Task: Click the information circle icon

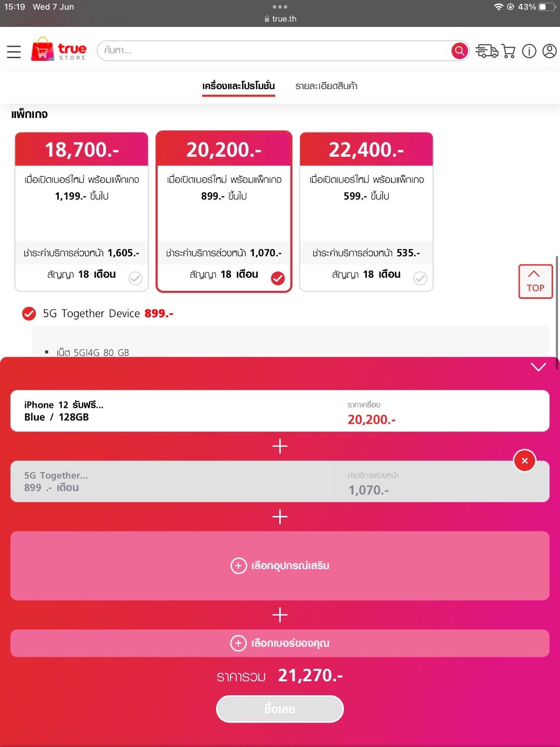Action: [x=529, y=51]
